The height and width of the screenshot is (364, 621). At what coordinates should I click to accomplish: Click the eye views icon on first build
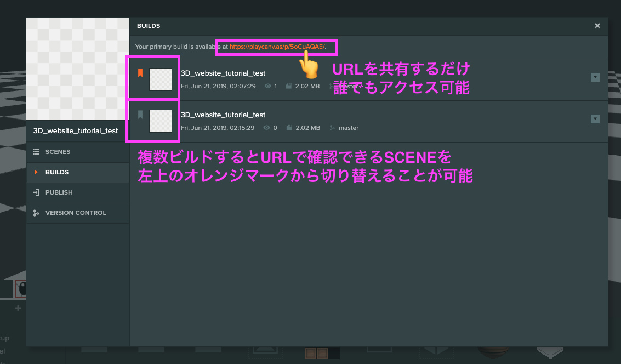tap(268, 86)
